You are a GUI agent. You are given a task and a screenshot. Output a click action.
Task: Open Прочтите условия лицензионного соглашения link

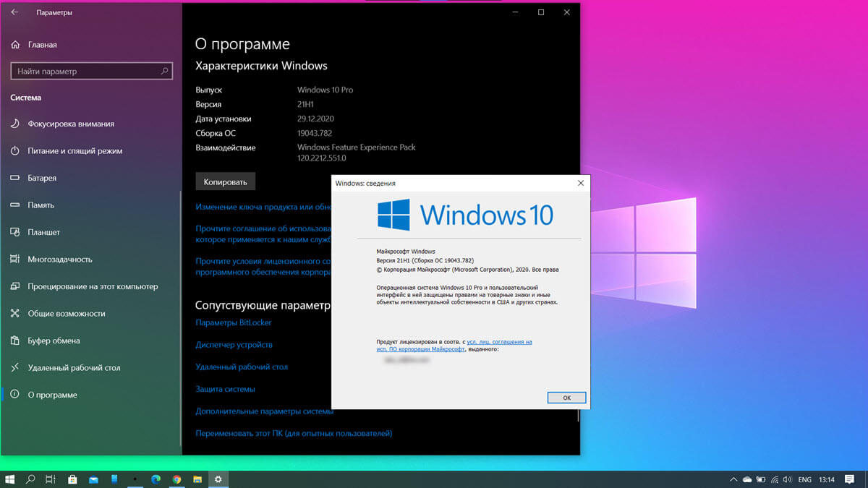(x=263, y=266)
